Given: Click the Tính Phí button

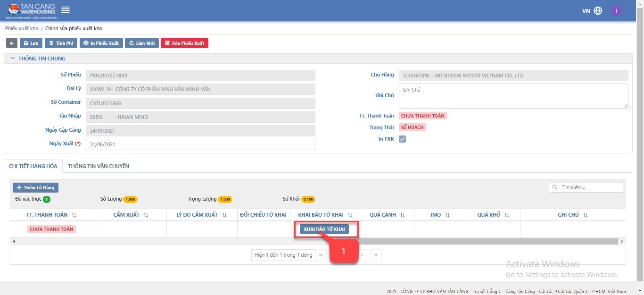Looking at the screenshot, I should click(61, 43).
